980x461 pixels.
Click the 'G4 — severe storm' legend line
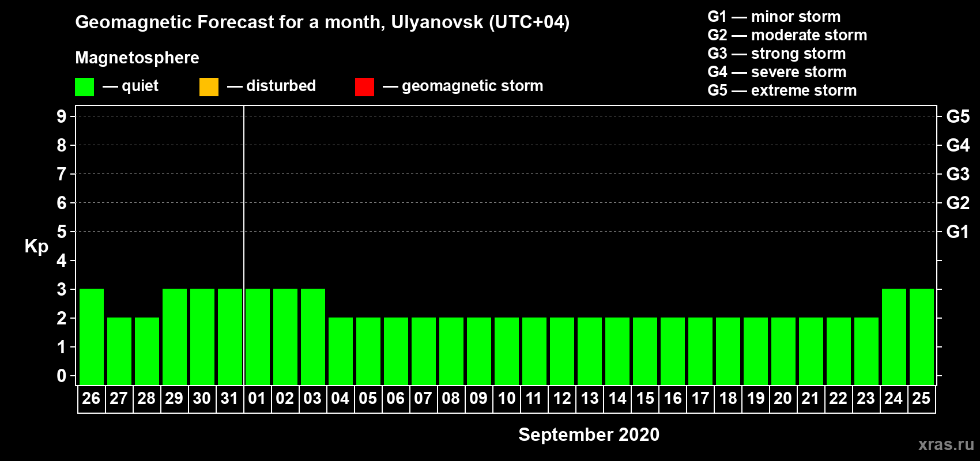(777, 72)
